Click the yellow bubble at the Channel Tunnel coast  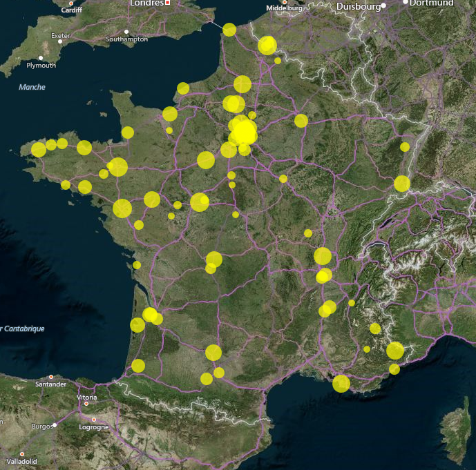229,30
